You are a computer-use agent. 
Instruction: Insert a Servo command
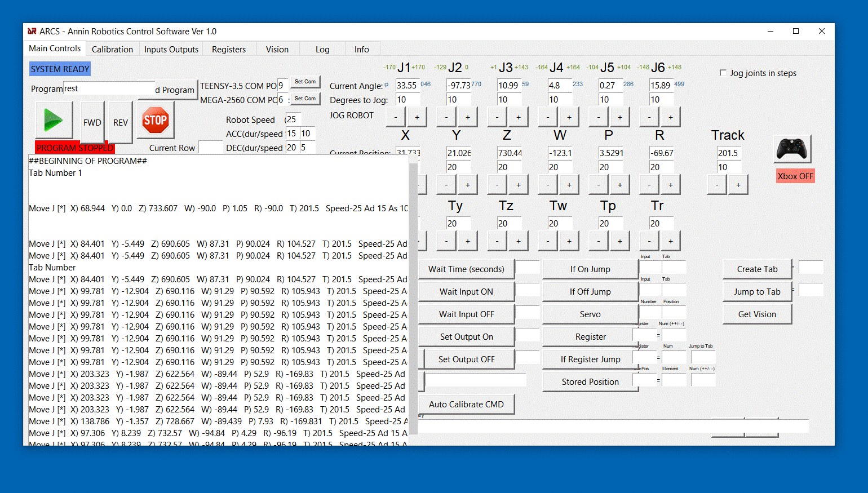tap(590, 314)
